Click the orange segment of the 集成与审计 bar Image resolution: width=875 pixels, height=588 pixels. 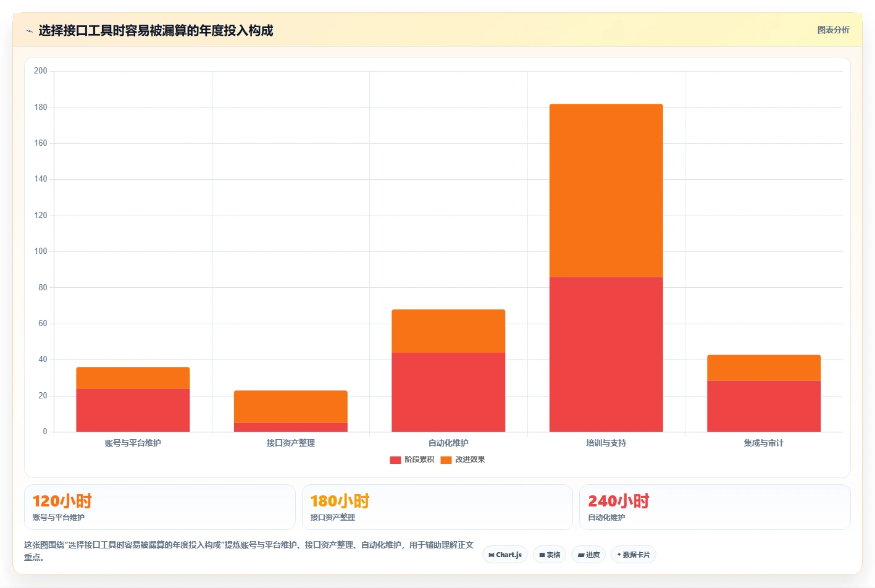(x=764, y=367)
